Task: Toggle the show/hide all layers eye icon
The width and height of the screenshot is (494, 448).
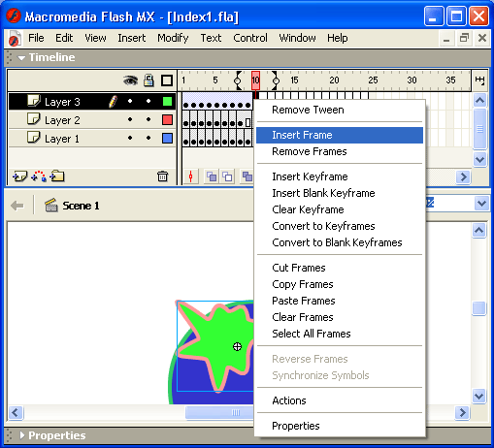Action: pyautogui.click(x=130, y=80)
